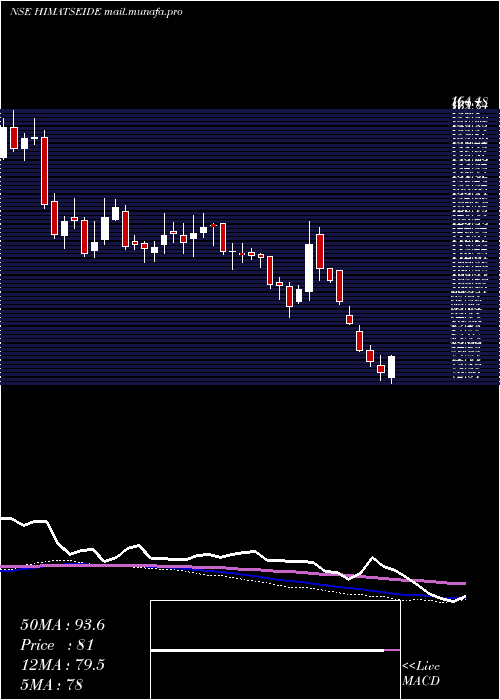Click the last white candlestick on the chart
The width and height of the screenshot is (500, 700).
coord(392,367)
